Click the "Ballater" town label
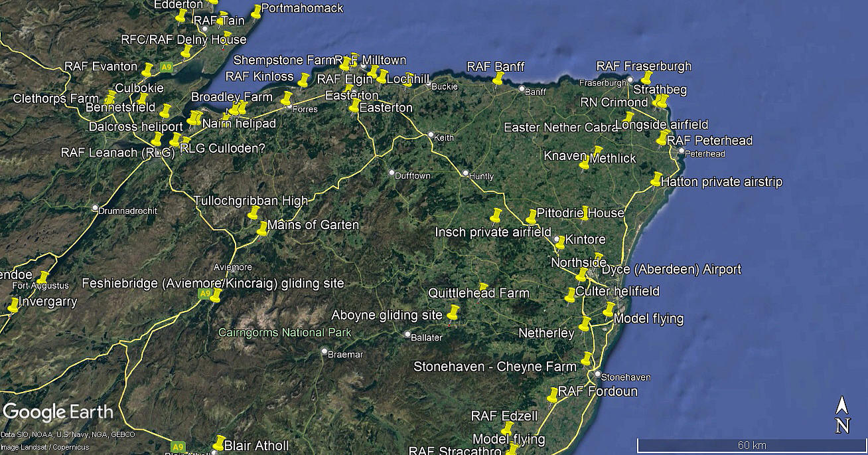 [427, 337]
